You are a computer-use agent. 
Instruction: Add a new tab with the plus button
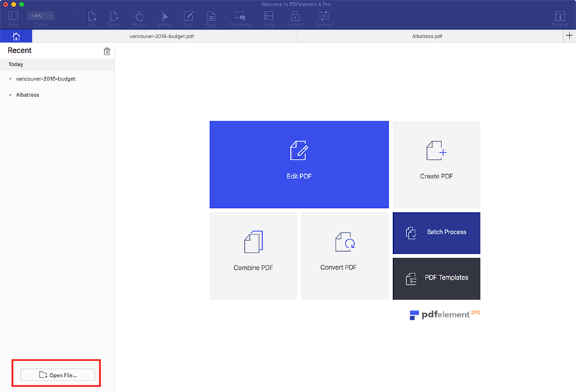[570, 35]
